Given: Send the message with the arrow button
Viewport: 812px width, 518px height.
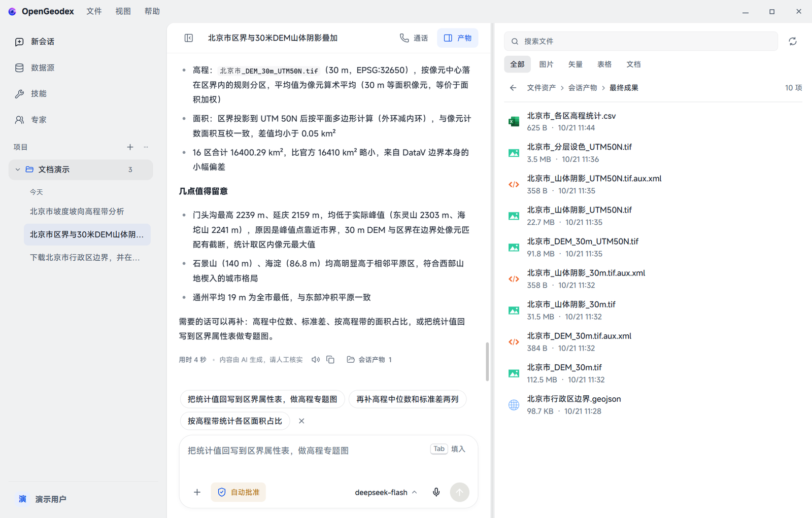Looking at the screenshot, I should click(459, 492).
